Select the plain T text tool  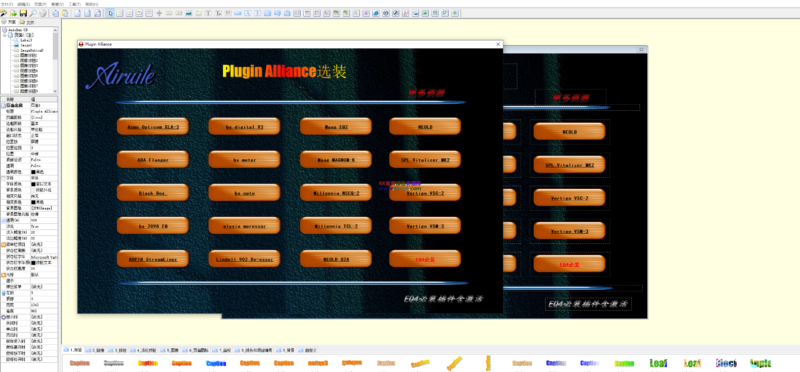click(x=208, y=13)
